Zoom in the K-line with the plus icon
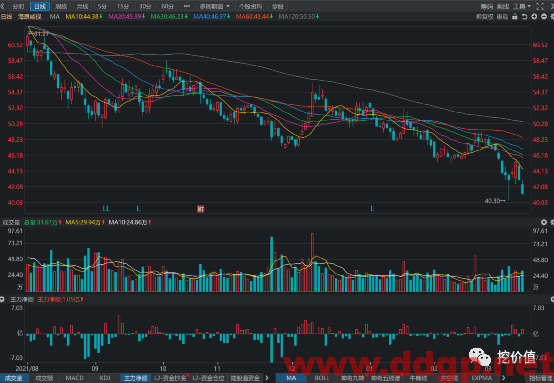The image size is (554, 383). 534,16
